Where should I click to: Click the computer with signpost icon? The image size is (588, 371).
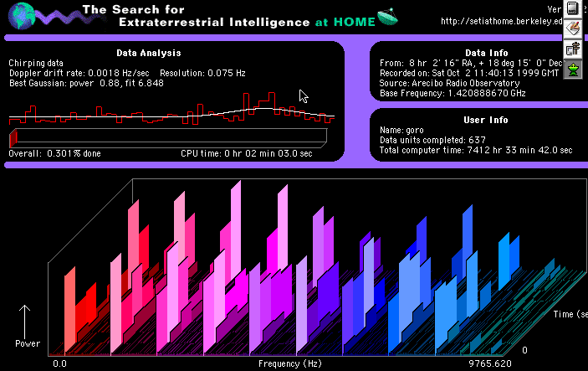pyautogui.click(x=574, y=49)
